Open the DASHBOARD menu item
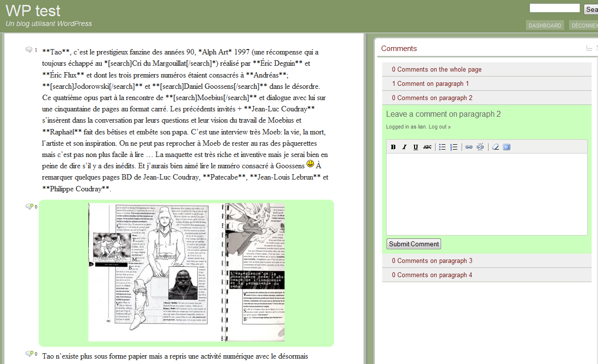 click(545, 26)
